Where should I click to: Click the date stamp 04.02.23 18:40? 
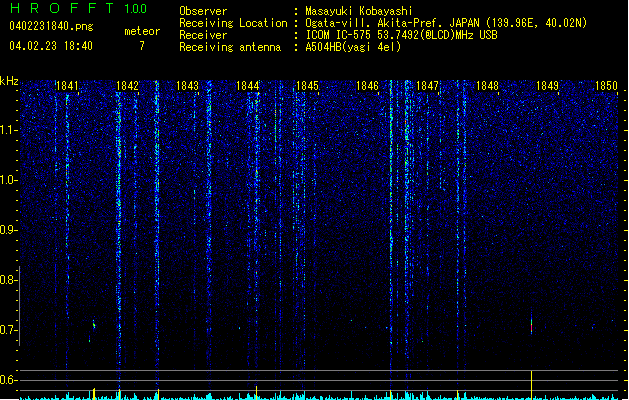point(51,46)
